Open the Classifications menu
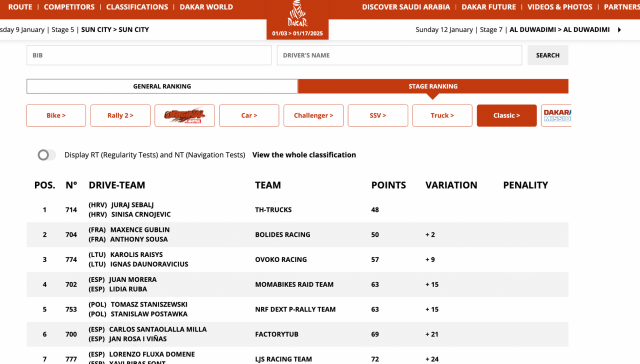Screen dimensions: 640x364 (x=137, y=7)
